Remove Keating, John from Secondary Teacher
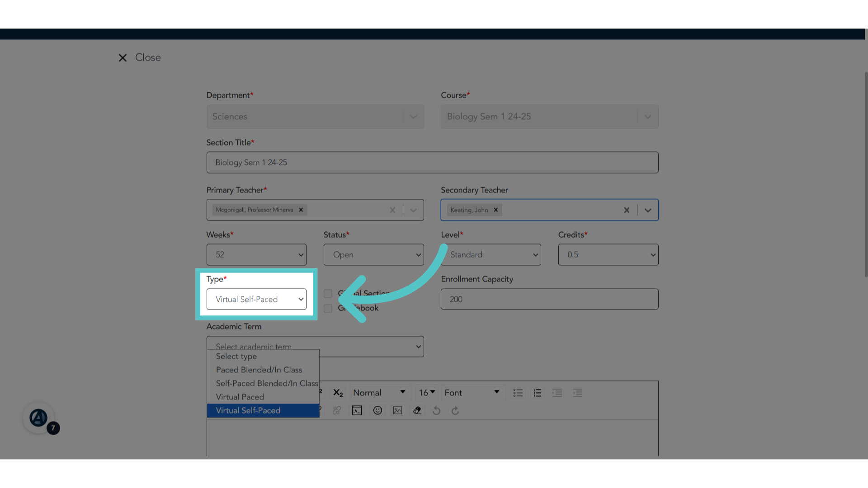This screenshot has height=488, width=868. pyautogui.click(x=496, y=210)
